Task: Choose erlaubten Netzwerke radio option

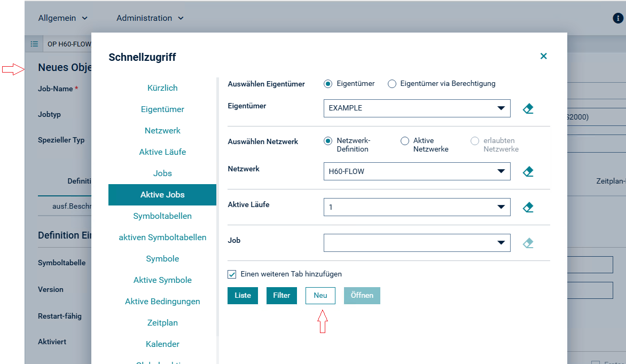Action: (475, 141)
